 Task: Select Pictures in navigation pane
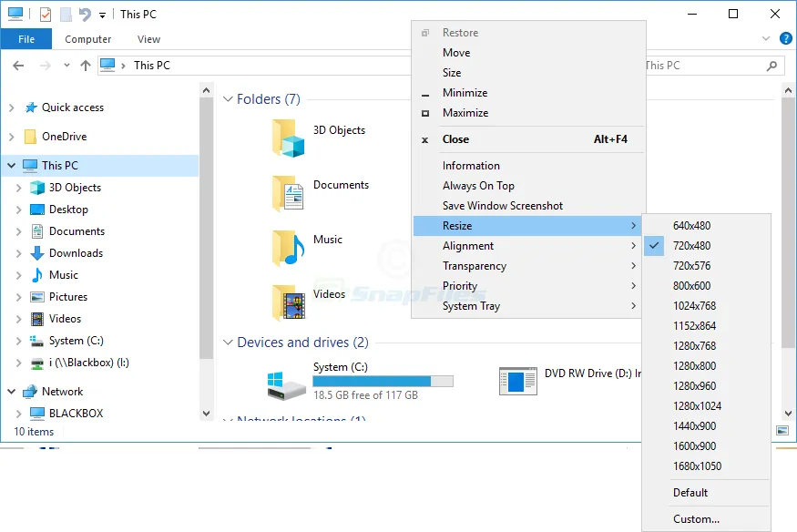(68, 297)
